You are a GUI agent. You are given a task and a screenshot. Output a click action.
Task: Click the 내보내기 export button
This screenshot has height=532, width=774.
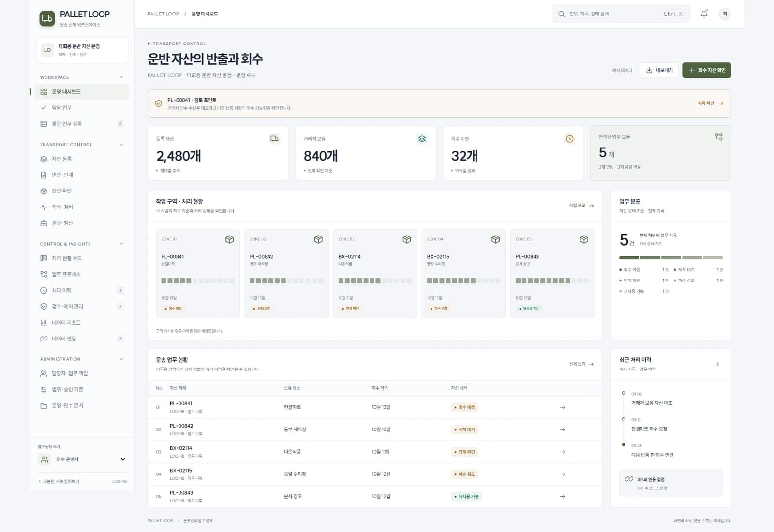[659, 70]
